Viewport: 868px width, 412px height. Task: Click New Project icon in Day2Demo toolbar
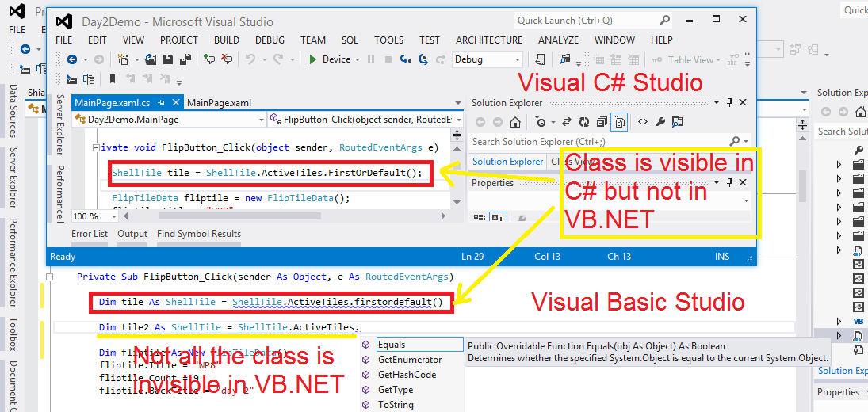[123, 59]
